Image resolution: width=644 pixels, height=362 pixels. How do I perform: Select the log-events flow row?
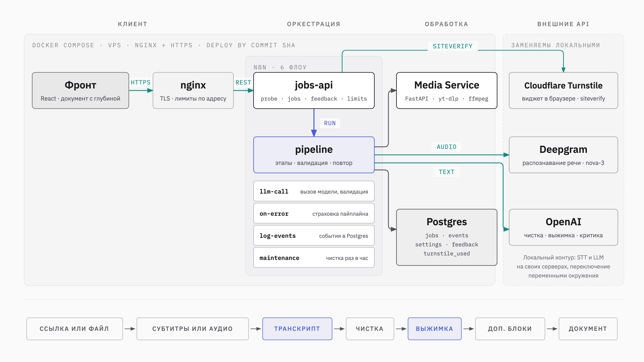(314, 235)
